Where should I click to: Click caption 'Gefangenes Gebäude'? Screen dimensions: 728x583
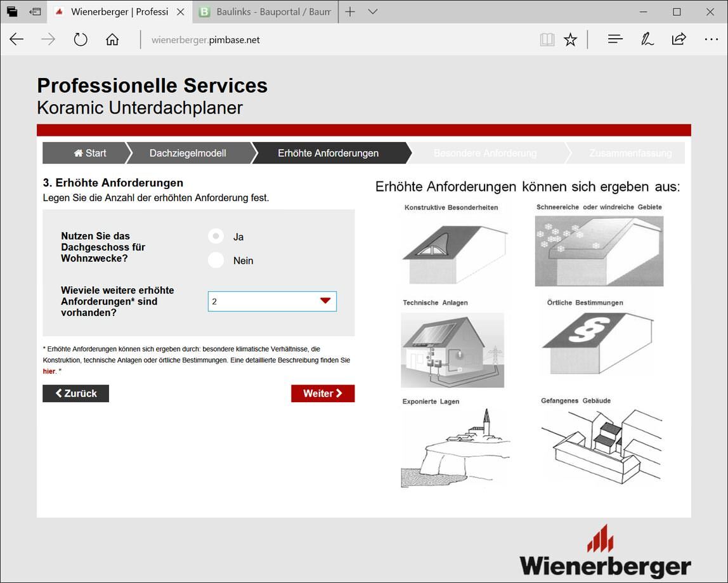tap(576, 400)
